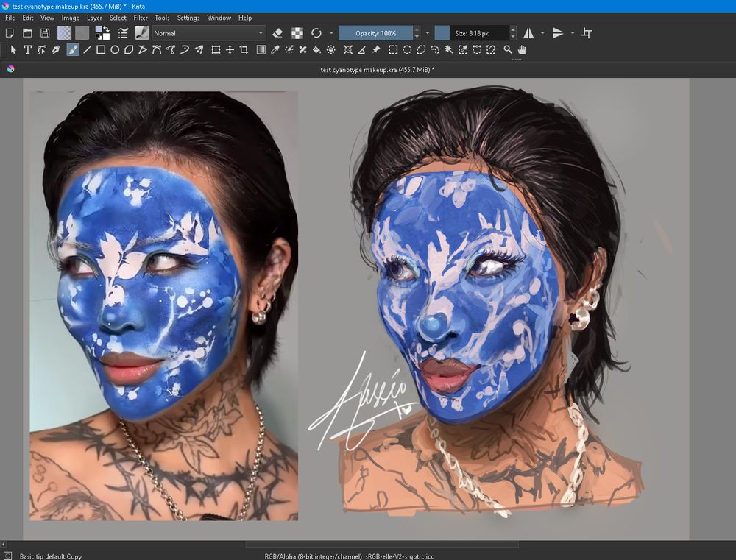Open vertical mirror options dropdown
Viewport: 736px width, 560px height.
tap(572, 33)
